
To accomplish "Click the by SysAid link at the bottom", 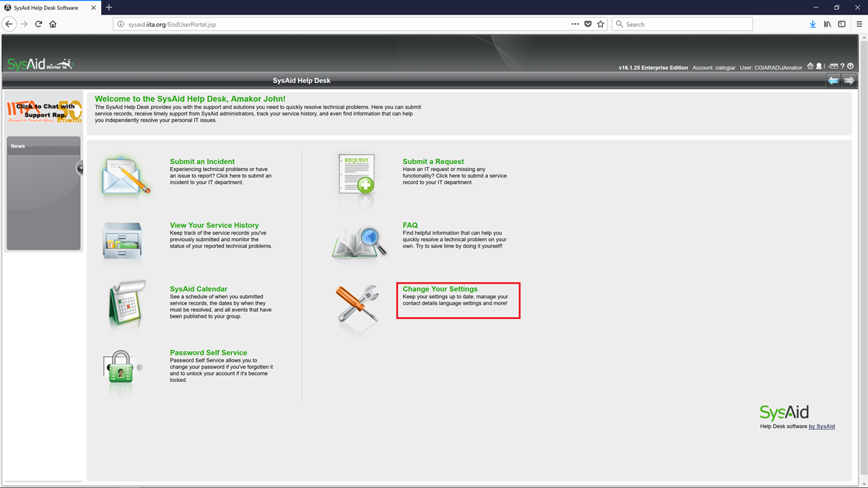I will pos(823,426).
